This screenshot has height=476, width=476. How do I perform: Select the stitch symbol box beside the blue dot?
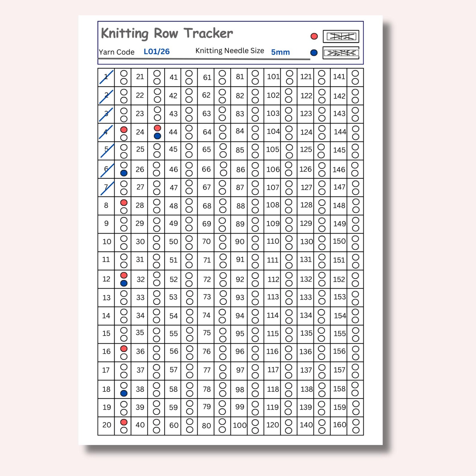pos(341,53)
